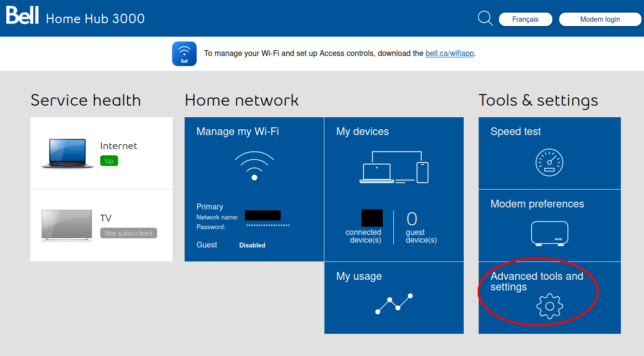Click the devices icon in My devices tile
The width and height of the screenshot is (644, 356).
click(394, 167)
